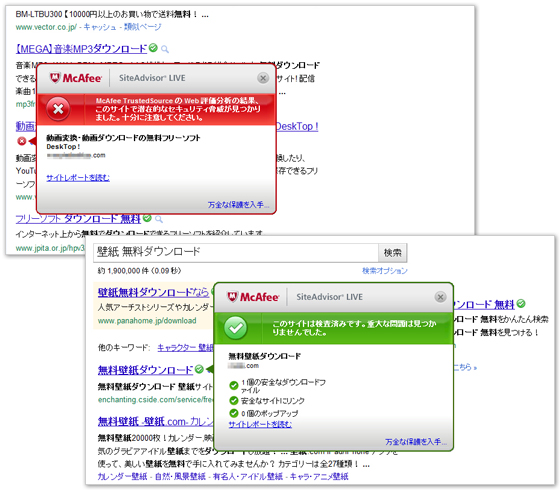Image resolution: width=560 pixels, height=490 pixels.
Task: Click red unsafe rating icon left of warning popup
Action: point(22,141)
